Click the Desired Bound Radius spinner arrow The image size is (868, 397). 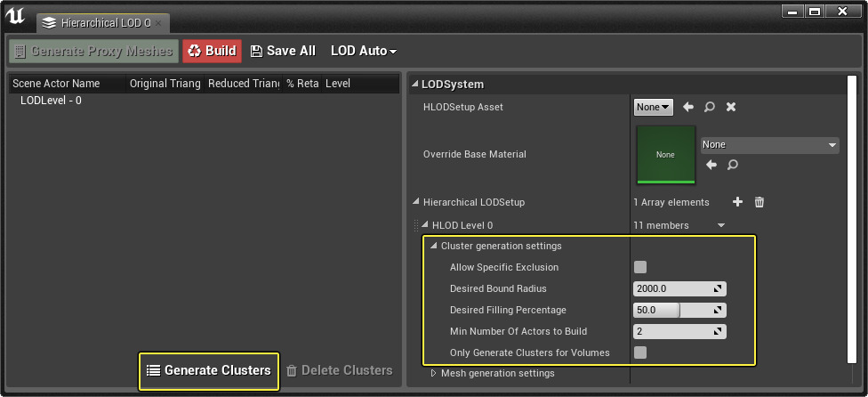pos(718,288)
